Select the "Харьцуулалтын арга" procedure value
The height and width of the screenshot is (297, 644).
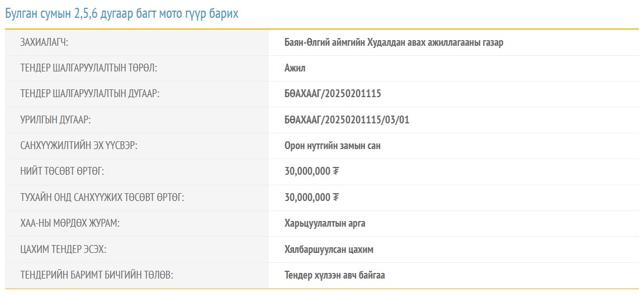pos(325,223)
